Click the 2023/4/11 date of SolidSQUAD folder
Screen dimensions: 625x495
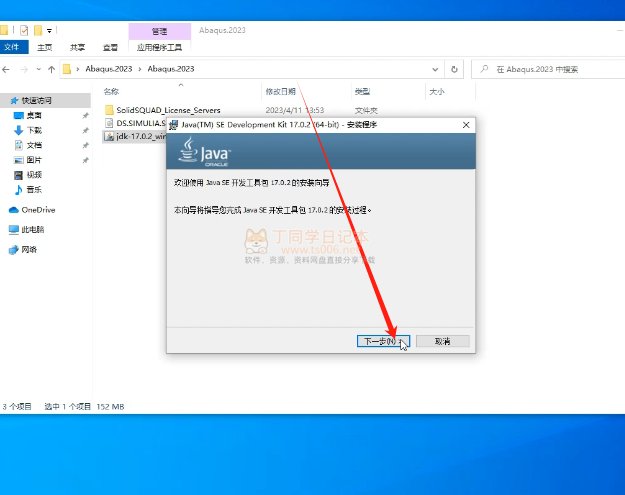(295, 110)
